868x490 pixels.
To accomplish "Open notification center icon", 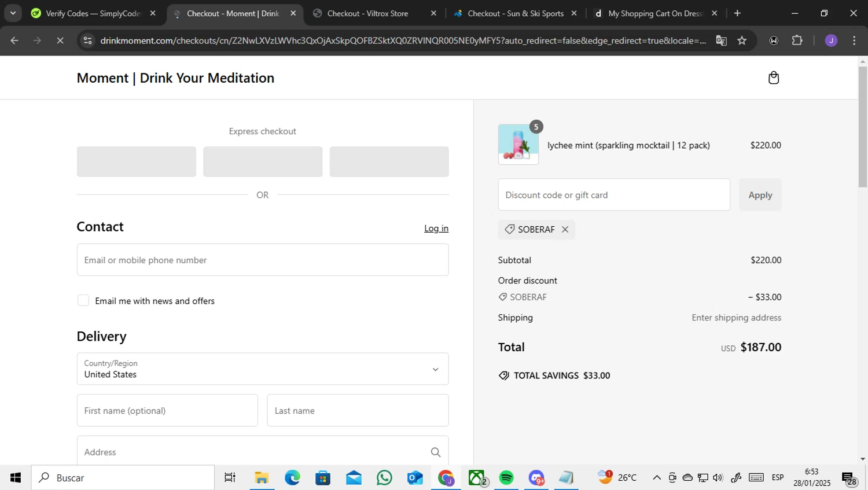I will (849, 479).
